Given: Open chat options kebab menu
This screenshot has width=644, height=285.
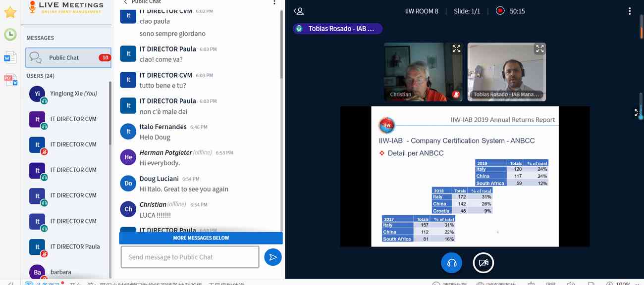Looking at the screenshot, I should [274, 2].
